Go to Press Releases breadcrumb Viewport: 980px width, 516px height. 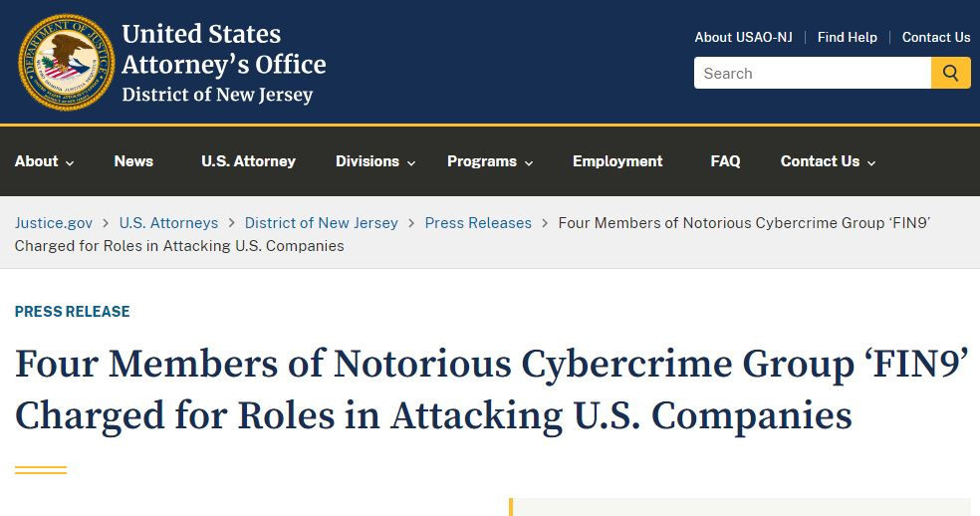click(x=478, y=223)
